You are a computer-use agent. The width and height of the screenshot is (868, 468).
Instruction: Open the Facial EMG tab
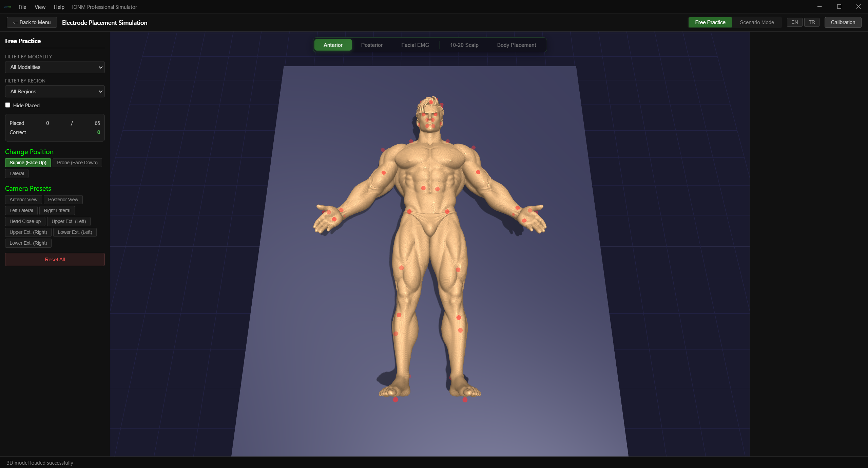point(414,44)
